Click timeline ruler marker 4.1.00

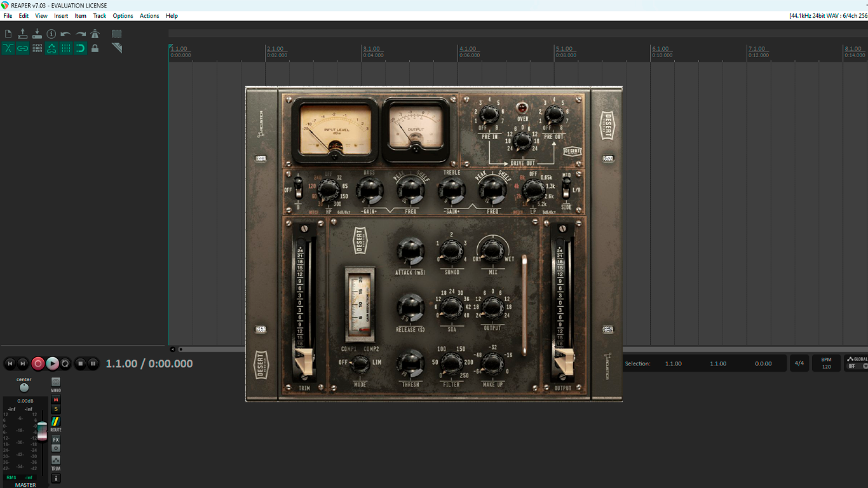click(468, 48)
